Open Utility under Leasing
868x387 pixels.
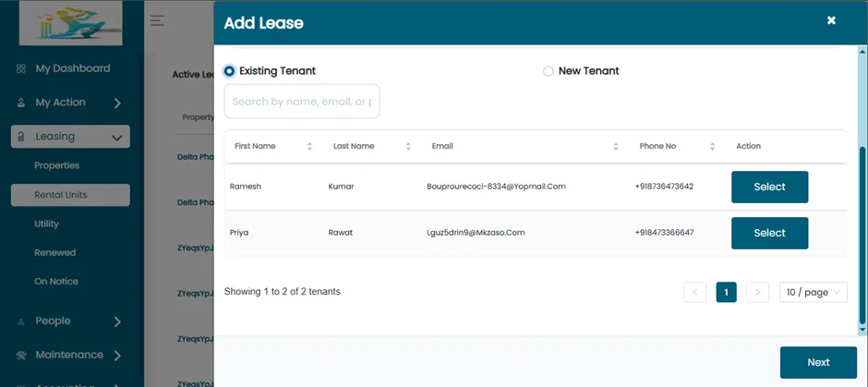46,224
